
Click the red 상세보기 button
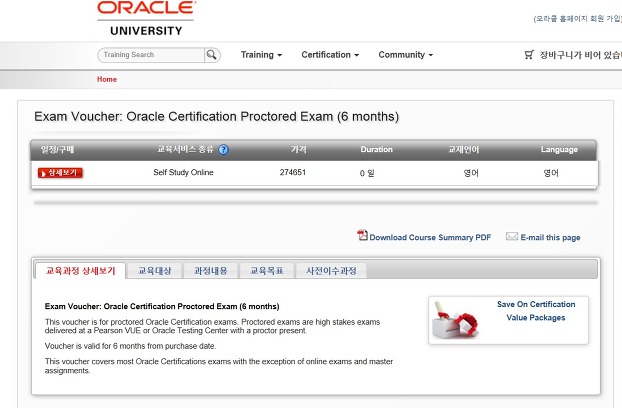tap(60, 173)
